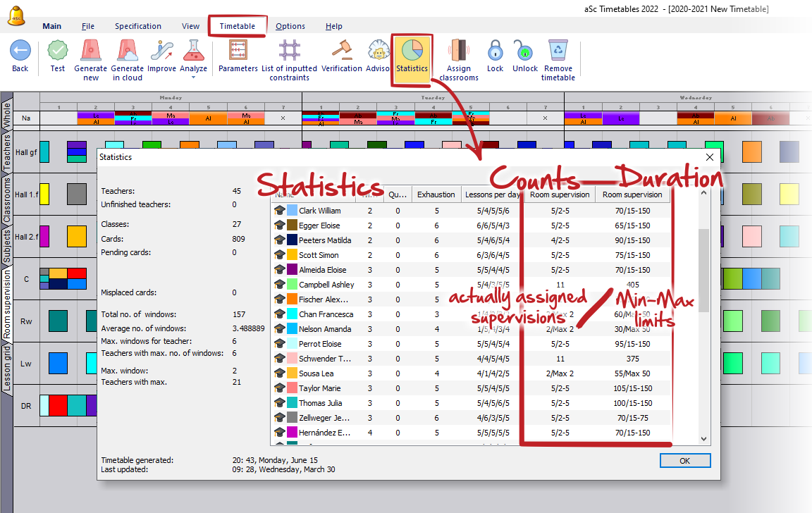Switch to the Subjects side tab
This screenshot has height=513, width=812.
click(7, 247)
